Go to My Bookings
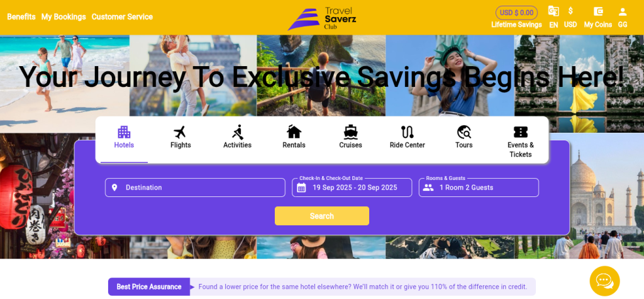The image size is (644, 299). [64, 17]
